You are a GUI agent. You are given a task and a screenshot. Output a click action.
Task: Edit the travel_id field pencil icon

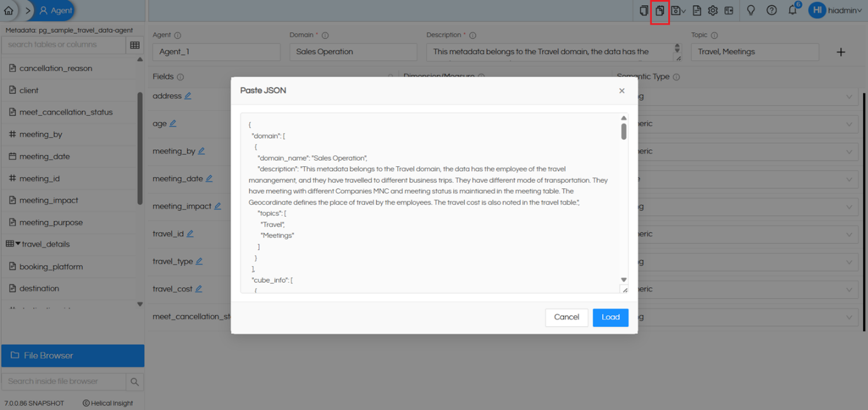tap(190, 234)
